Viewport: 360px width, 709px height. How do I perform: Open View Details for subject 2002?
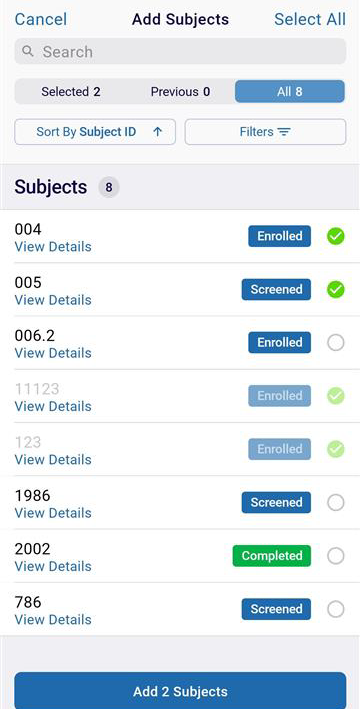click(53, 567)
